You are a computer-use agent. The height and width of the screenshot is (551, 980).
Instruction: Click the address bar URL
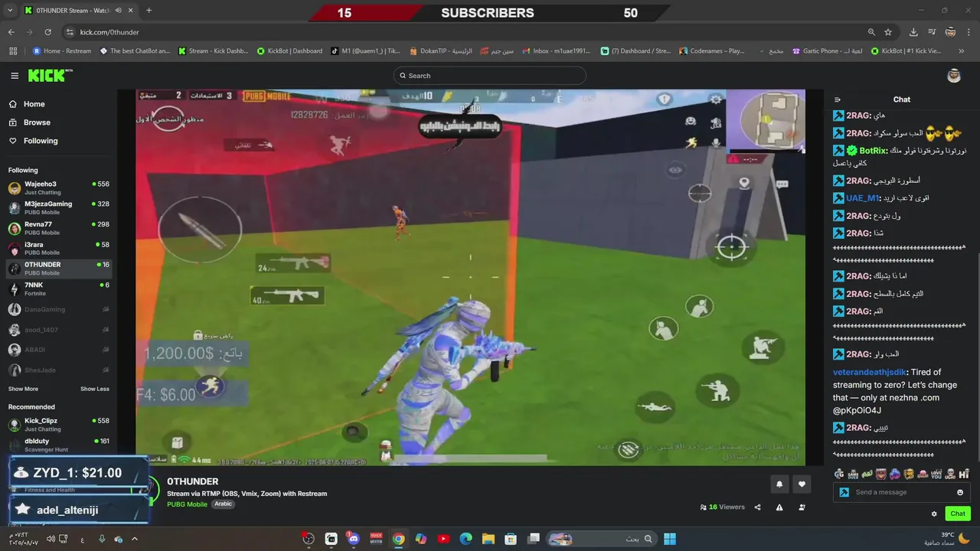coord(109,32)
